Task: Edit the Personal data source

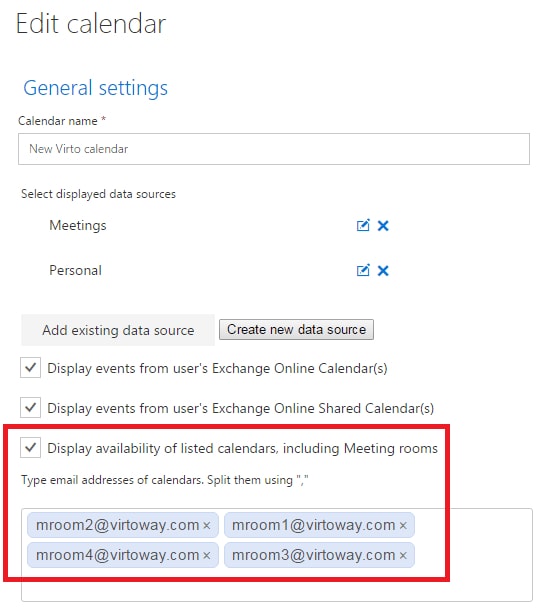Action: (363, 271)
